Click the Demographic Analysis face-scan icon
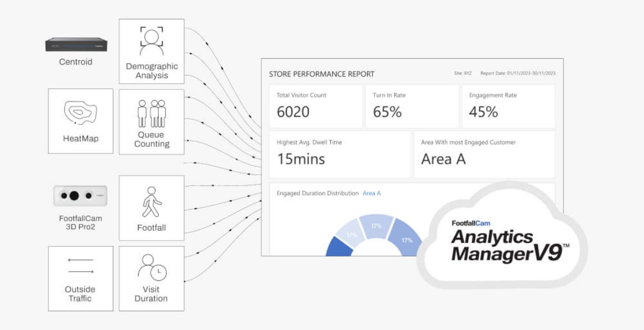644x330 pixels. [152, 41]
